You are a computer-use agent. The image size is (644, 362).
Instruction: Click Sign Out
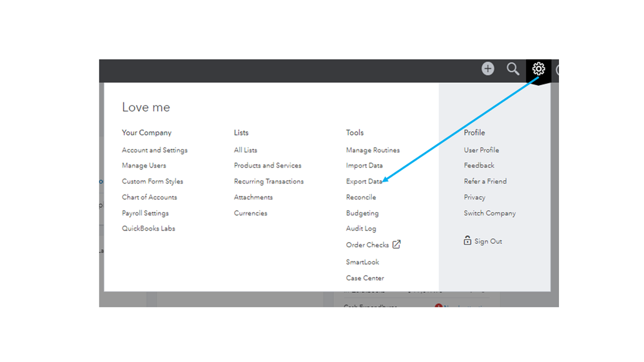pos(488,242)
